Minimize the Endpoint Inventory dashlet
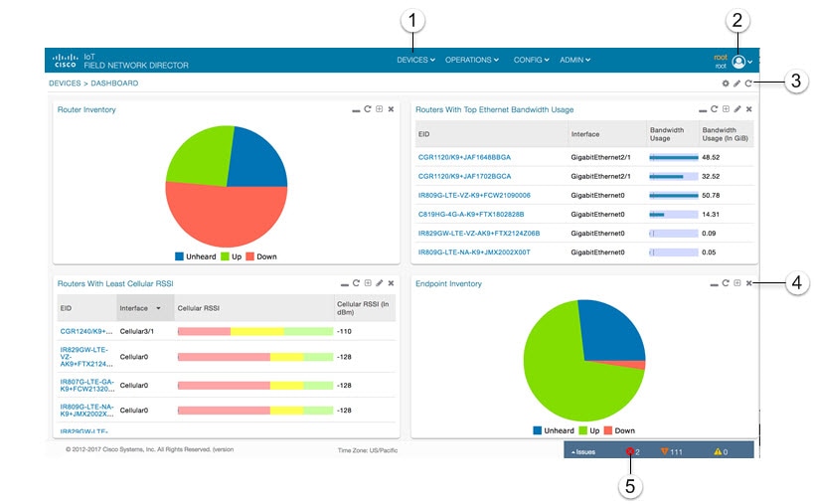 pos(714,284)
